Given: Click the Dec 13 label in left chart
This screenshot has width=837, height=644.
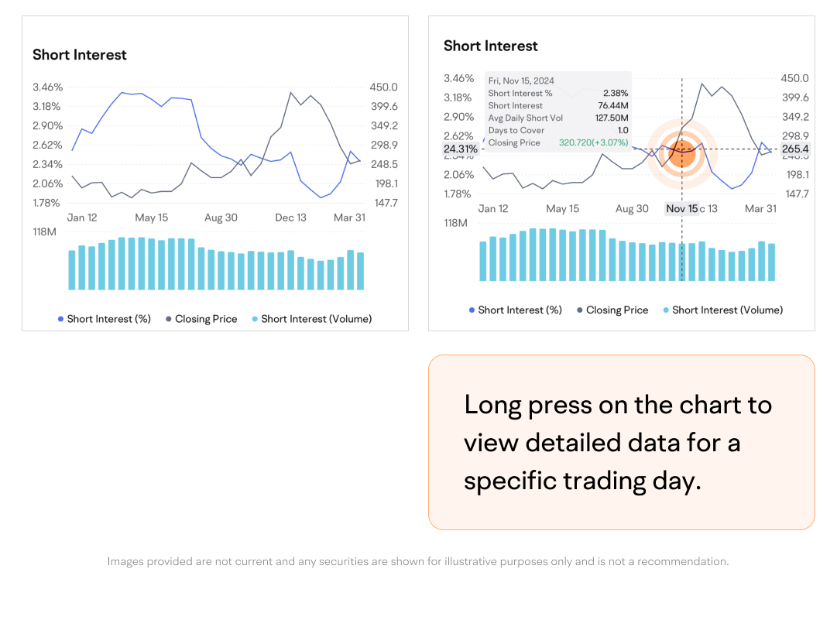Looking at the screenshot, I should pos(290,218).
